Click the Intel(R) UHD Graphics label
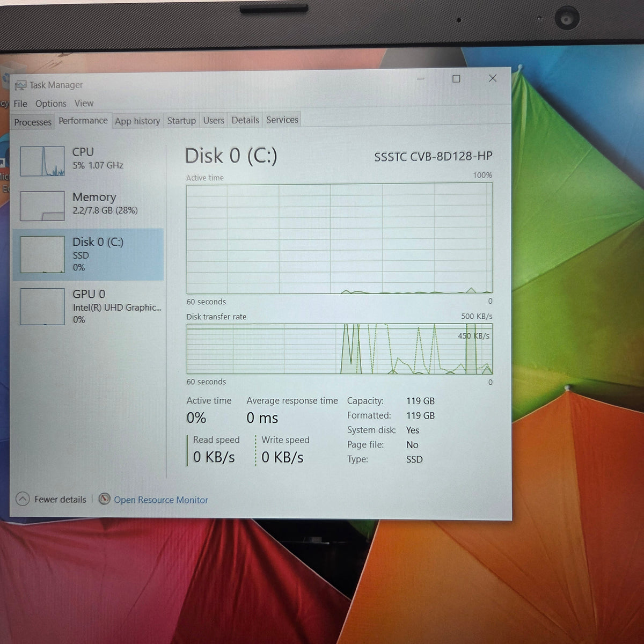 pyautogui.click(x=117, y=308)
